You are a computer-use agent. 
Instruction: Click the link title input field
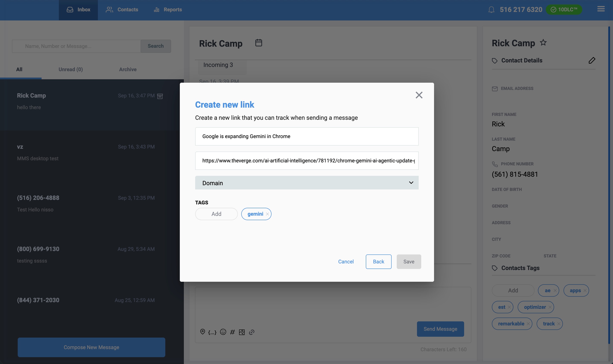(307, 136)
